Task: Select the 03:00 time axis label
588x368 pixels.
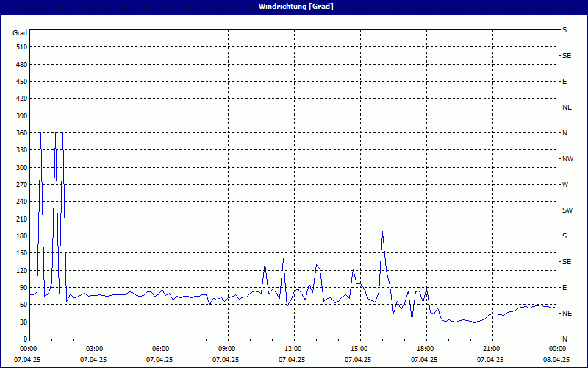Action: click(95, 349)
